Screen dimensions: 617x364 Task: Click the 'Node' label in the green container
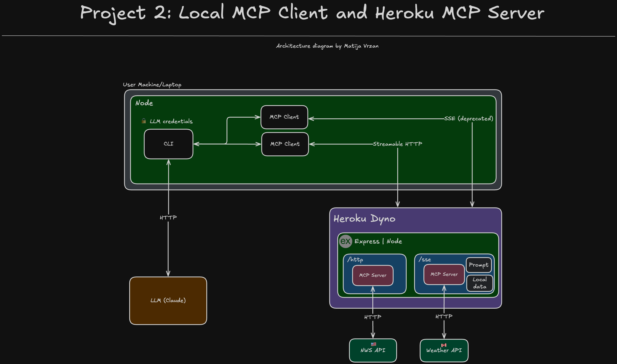tap(144, 103)
